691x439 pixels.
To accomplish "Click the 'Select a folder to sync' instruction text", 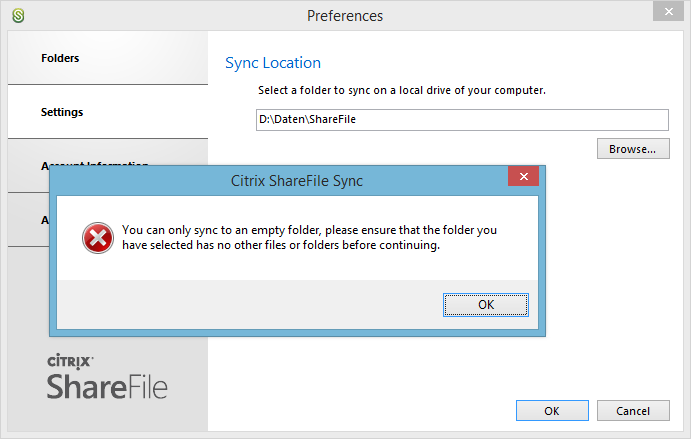I will click(402, 90).
